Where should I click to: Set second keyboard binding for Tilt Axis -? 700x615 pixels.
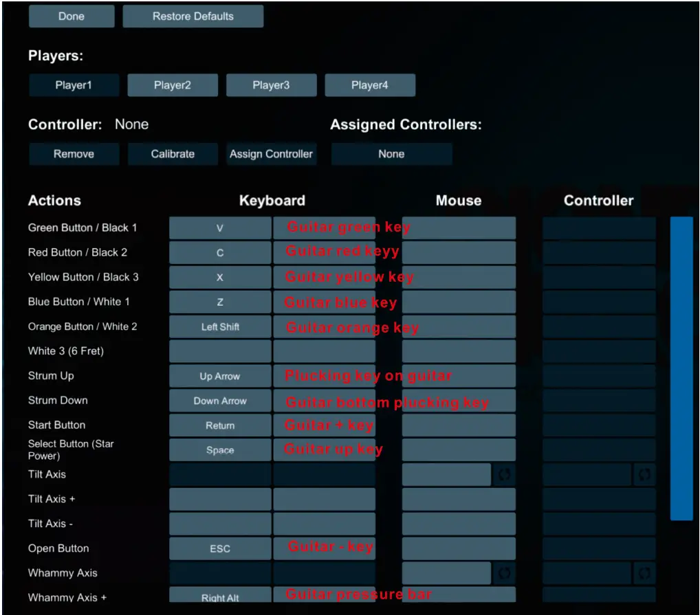(x=325, y=524)
